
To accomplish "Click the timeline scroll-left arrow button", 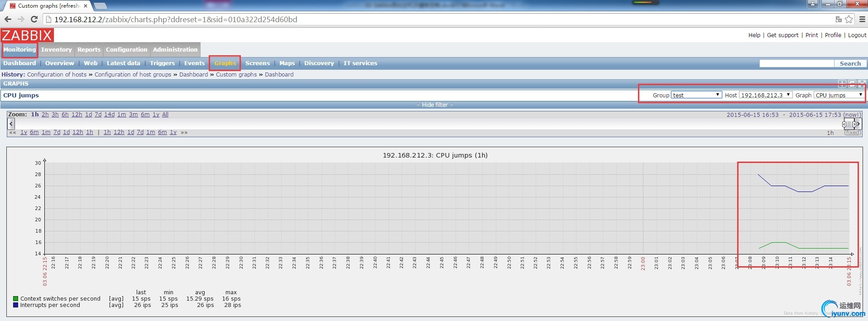I will point(11,124).
